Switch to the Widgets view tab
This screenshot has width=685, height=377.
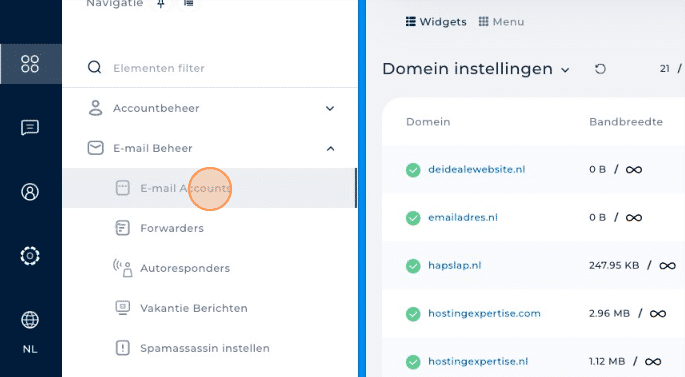pos(436,22)
